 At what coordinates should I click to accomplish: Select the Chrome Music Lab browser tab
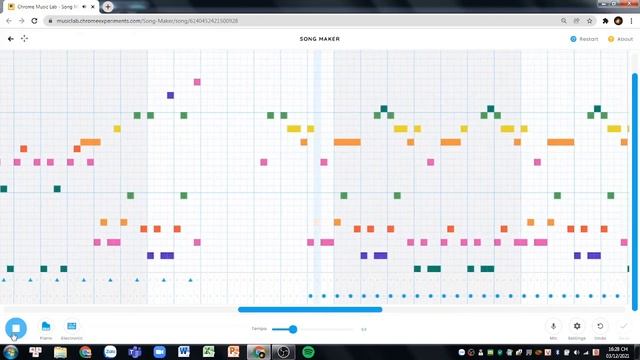click(51, 7)
